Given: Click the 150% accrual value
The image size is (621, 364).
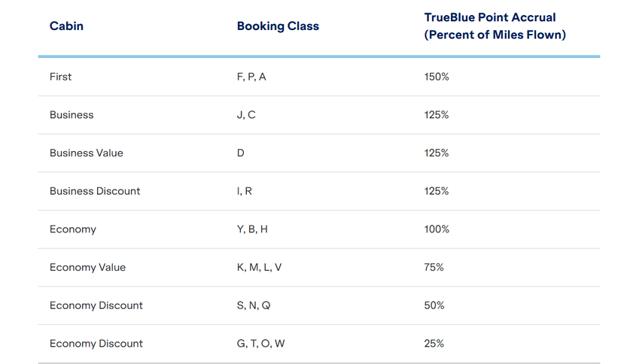Looking at the screenshot, I should point(437,77).
